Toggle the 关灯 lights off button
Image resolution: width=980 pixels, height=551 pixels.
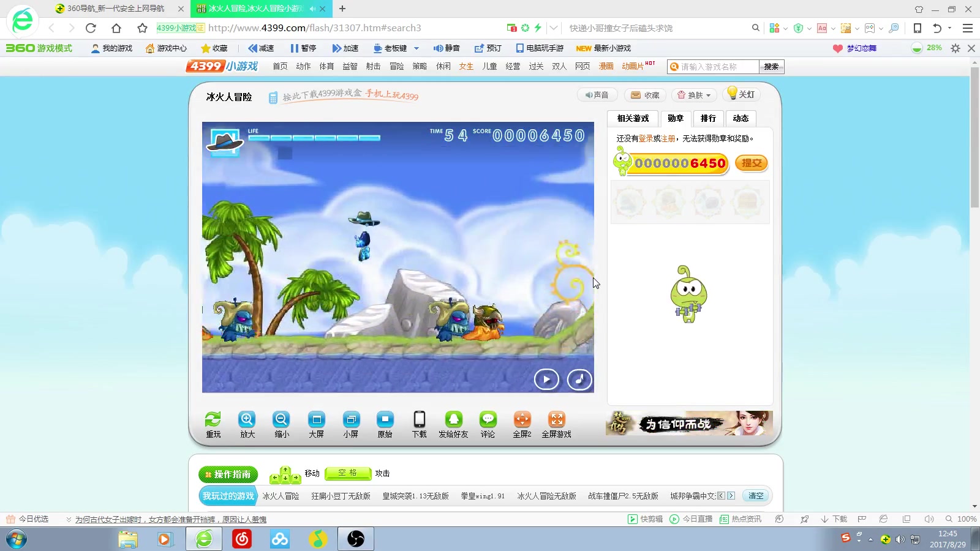coord(741,94)
